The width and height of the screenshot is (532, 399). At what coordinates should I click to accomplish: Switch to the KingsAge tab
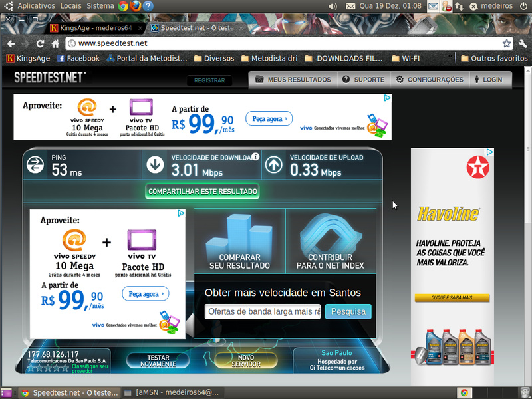[95, 28]
